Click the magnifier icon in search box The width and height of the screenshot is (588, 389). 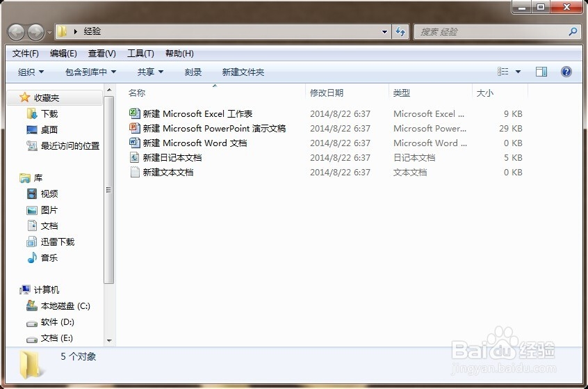click(572, 31)
